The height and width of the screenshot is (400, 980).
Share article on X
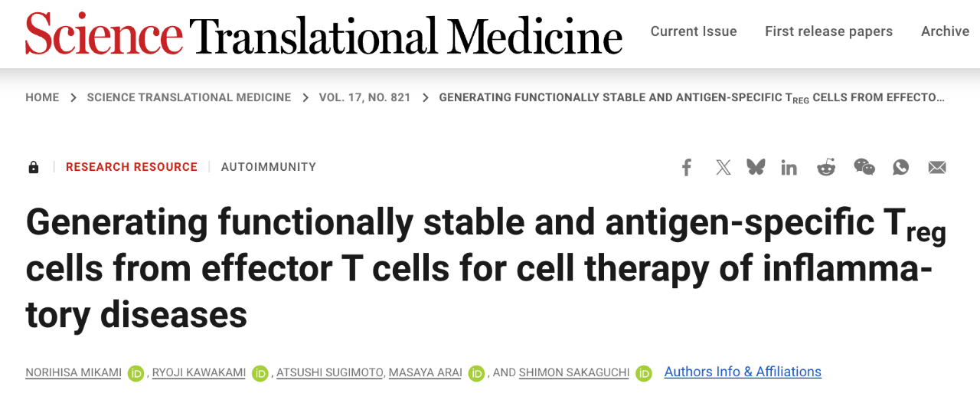pyautogui.click(x=723, y=167)
